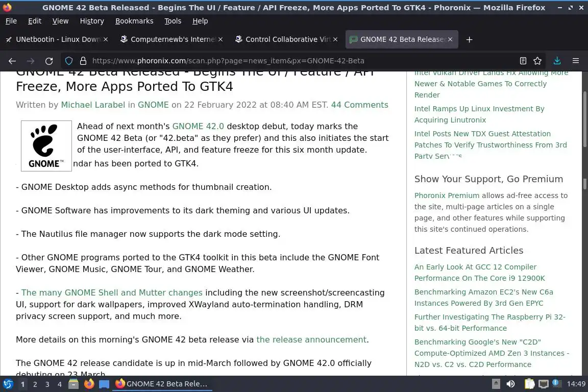The width and height of the screenshot is (588, 392).
Task: Launch file manager from taskbar
Action: [73, 384]
